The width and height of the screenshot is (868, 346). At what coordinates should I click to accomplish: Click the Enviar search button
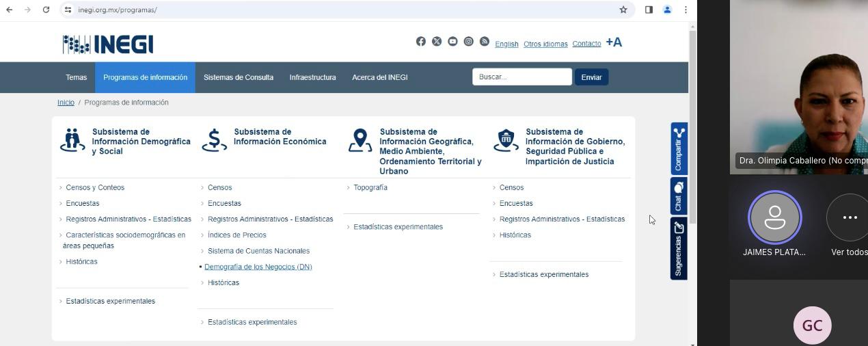click(592, 77)
